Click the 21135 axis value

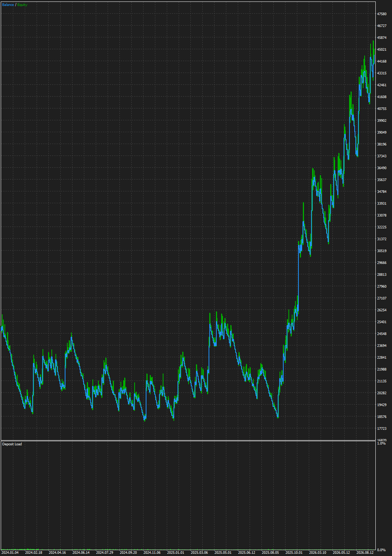382,381
